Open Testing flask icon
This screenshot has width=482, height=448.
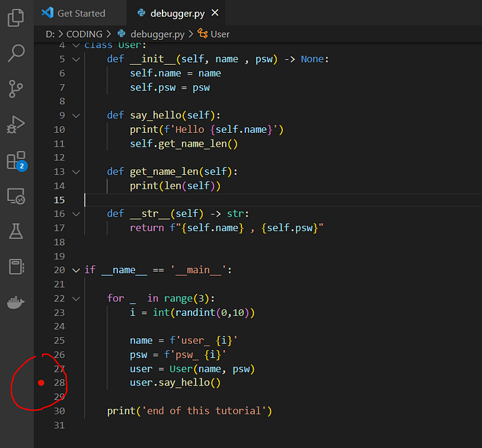pos(16,231)
